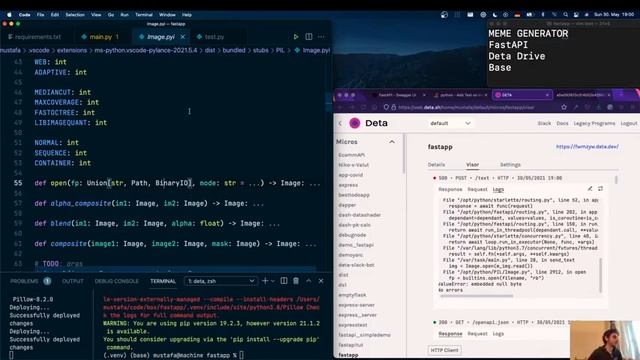640x360 pixels.
Task: Show the Request tab of the POST /text request
Action: click(x=477, y=189)
